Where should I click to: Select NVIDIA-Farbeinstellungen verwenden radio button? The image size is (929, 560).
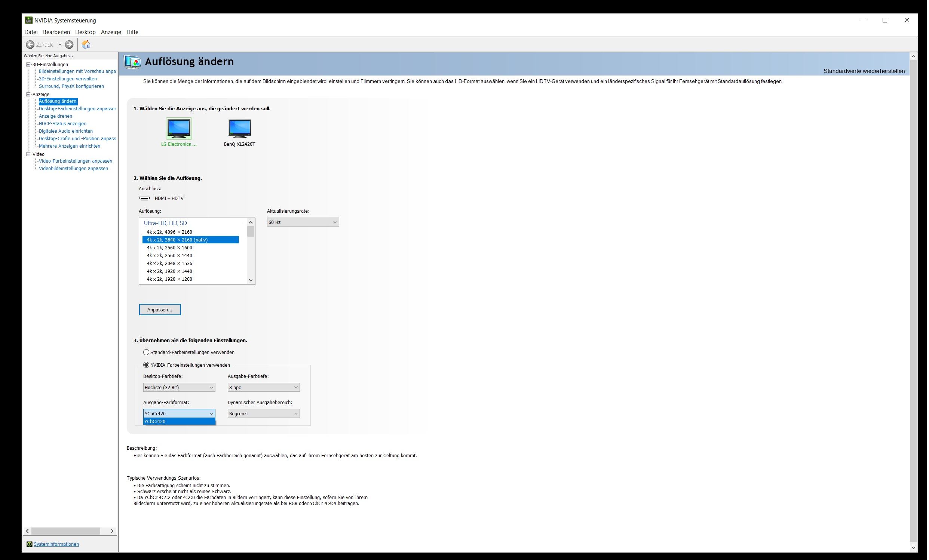146,365
